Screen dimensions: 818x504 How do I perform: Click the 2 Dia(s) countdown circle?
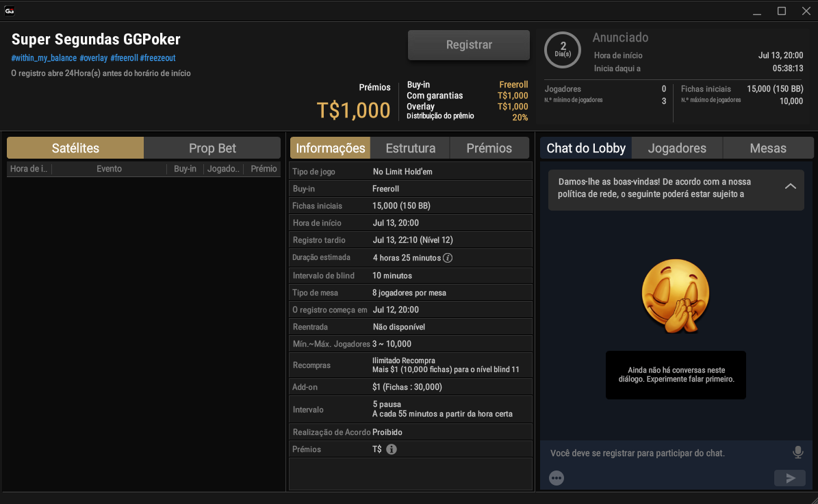(563, 50)
